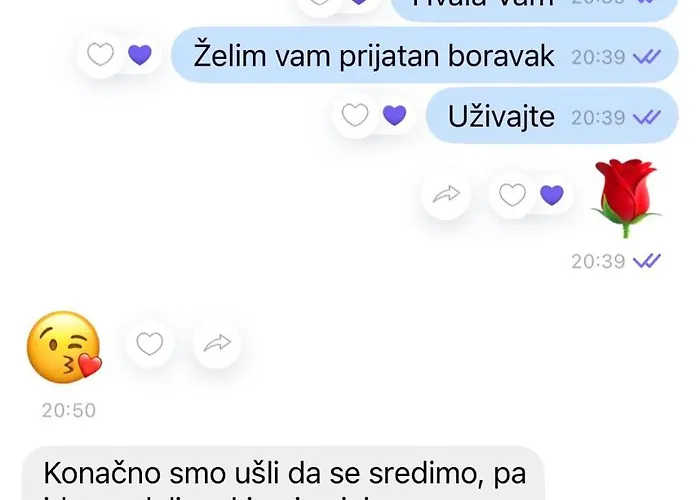This screenshot has height=500, width=700.
Task: Tap the 20:39 timestamp under rose sticker
Action: (x=598, y=261)
